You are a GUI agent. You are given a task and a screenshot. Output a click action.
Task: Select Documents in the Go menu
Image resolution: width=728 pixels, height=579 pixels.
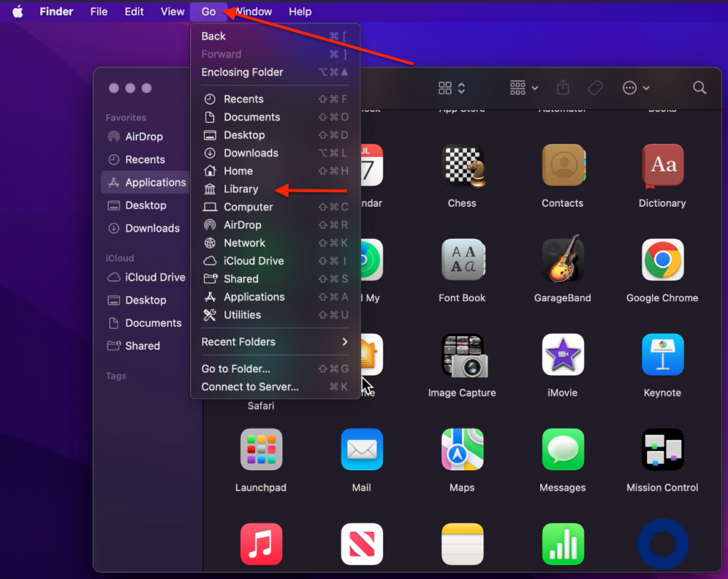pyautogui.click(x=275, y=117)
